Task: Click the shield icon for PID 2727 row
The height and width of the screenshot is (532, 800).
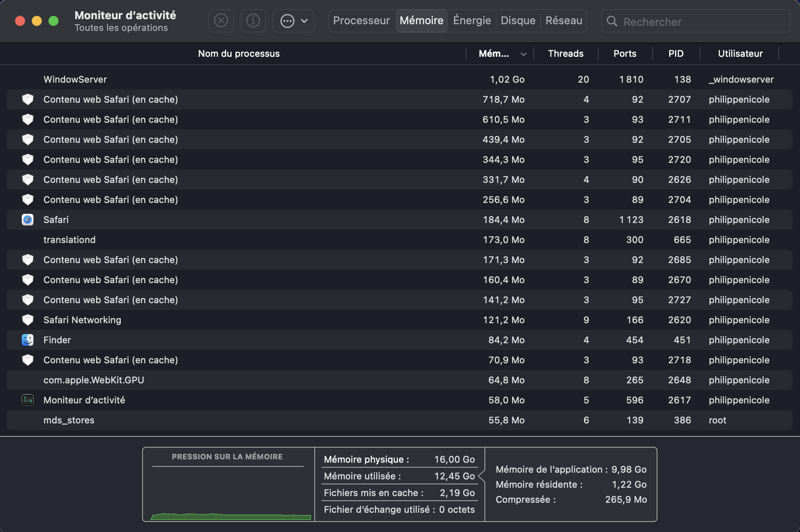Action: pyautogui.click(x=28, y=300)
